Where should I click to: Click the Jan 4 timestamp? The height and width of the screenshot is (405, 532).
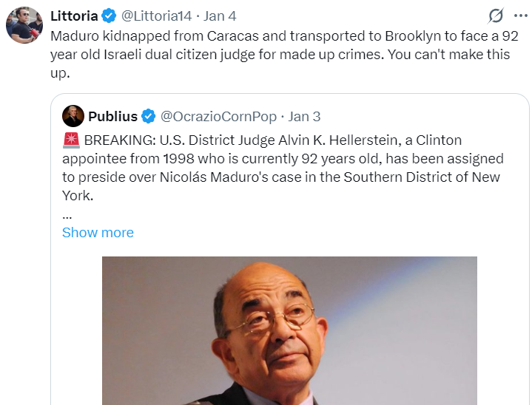219,16
